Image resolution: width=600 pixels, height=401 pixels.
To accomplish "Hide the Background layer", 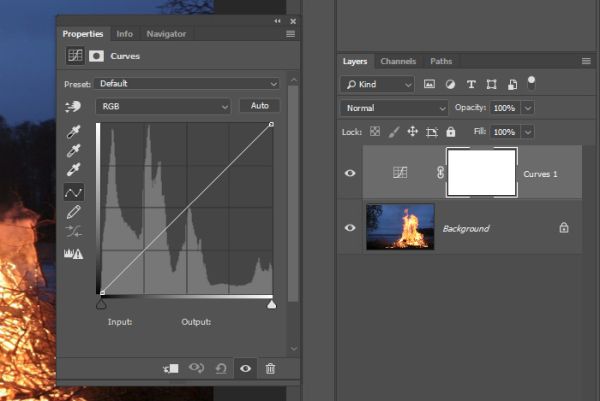I will pyautogui.click(x=350, y=228).
